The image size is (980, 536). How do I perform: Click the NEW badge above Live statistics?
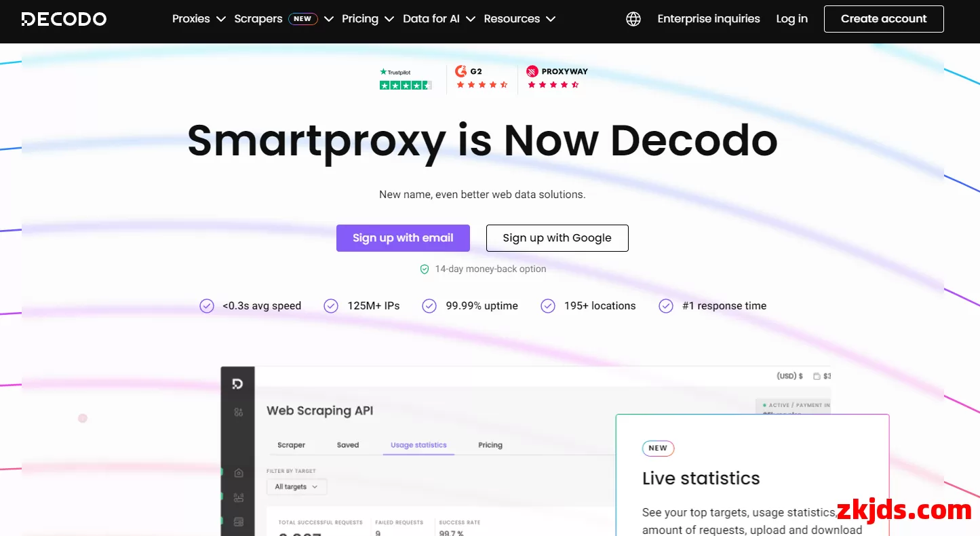[x=658, y=448]
